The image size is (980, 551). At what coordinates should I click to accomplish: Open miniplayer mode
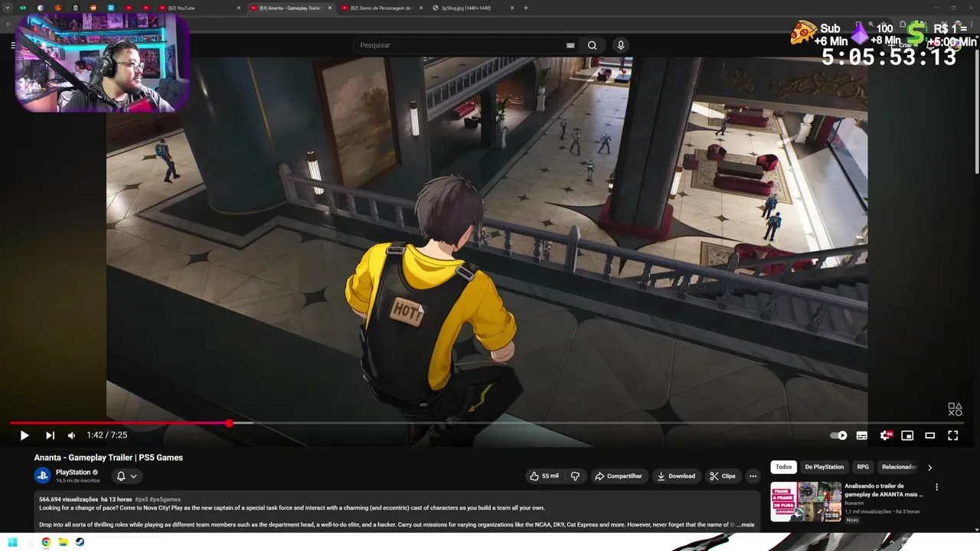pyautogui.click(x=907, y=435)
